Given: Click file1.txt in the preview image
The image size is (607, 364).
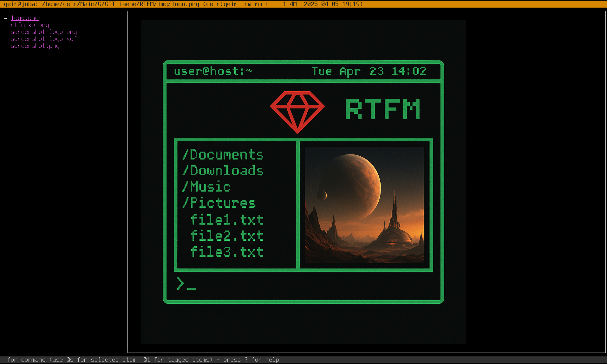Looking at the screenshot, I should click(x=227, y=219).
